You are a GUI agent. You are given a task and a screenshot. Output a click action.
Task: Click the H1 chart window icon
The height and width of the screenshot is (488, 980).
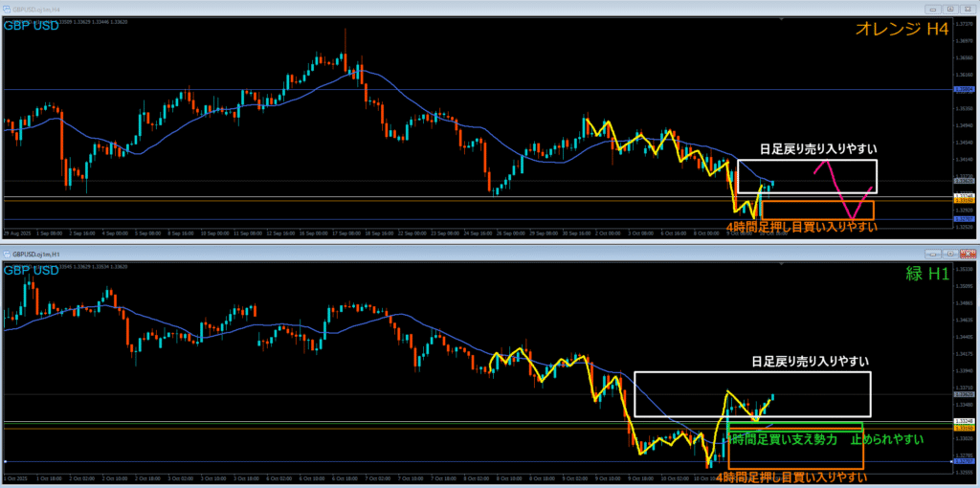(x=7, y=253)
